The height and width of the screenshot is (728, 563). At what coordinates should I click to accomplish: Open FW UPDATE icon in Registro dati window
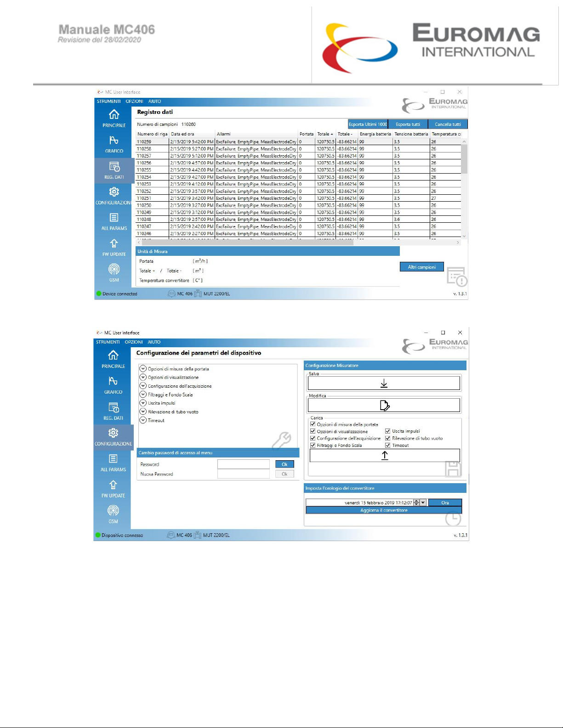(114, 243)
